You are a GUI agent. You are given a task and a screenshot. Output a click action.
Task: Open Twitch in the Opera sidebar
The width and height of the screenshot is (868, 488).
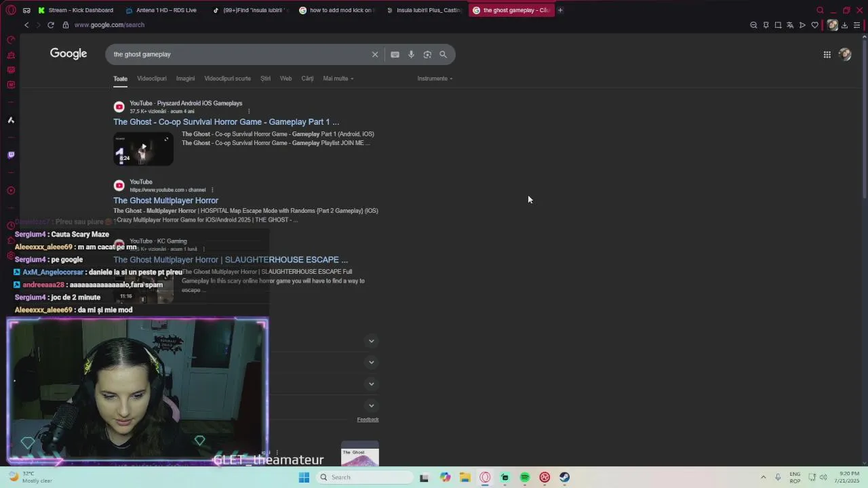tap(11, 155)
